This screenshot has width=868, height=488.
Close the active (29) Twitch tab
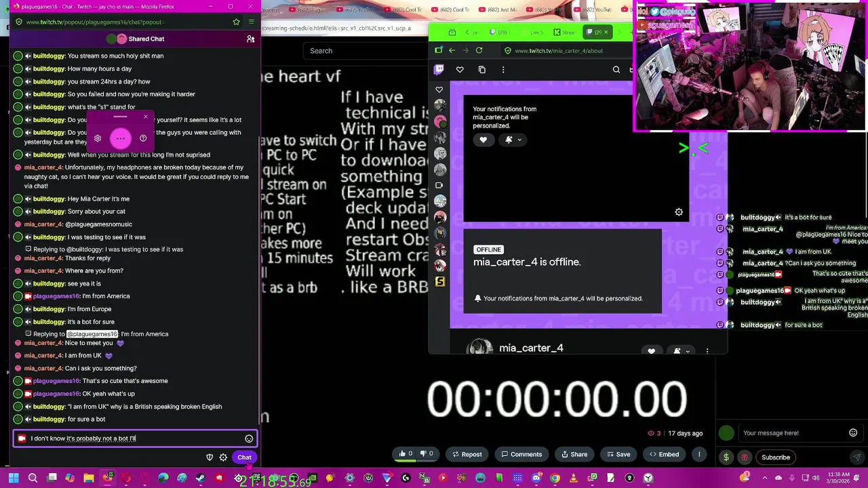(x=607, y=32)
